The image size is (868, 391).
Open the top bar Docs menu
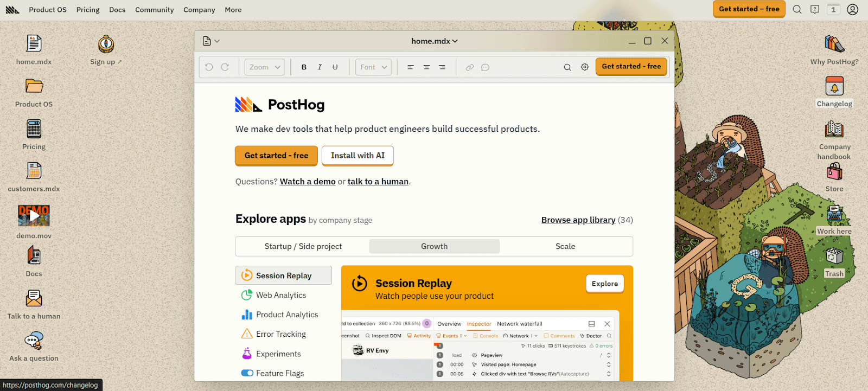click(x=117, y=10)
